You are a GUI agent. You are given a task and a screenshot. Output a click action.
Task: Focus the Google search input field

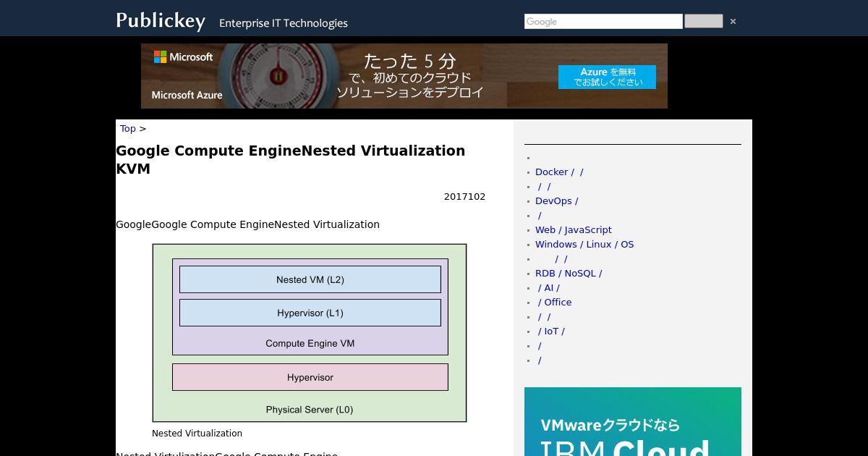[x=603, y=22]
